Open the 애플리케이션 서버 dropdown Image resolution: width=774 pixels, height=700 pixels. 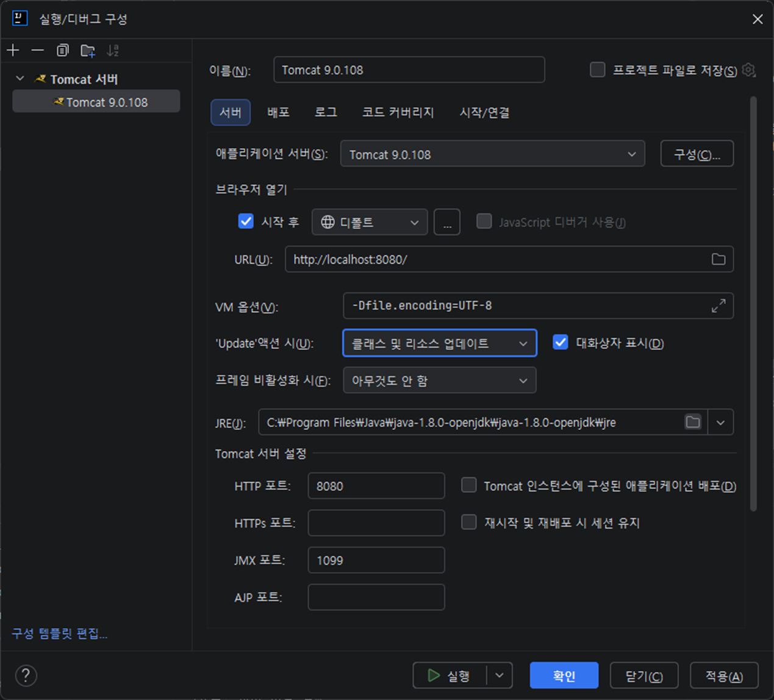pyautogui.click(x=492, y=154)
